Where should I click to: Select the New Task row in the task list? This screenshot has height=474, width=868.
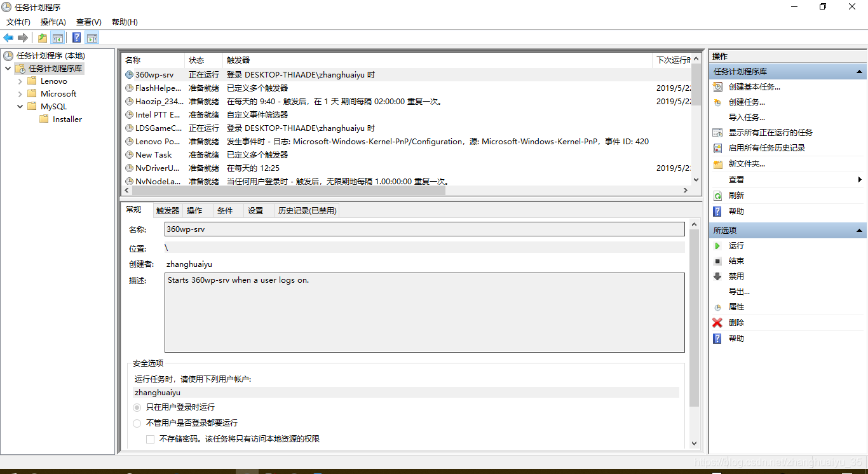(x=153, y=154)
